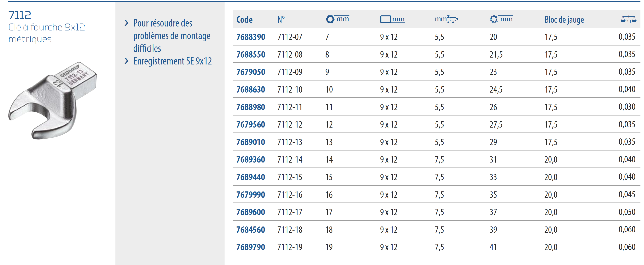Image resolution: width=644 pixels, height=265 pixels.
Task: Click weight 0,045 in row 7112-16
Action: click(627, 194)
